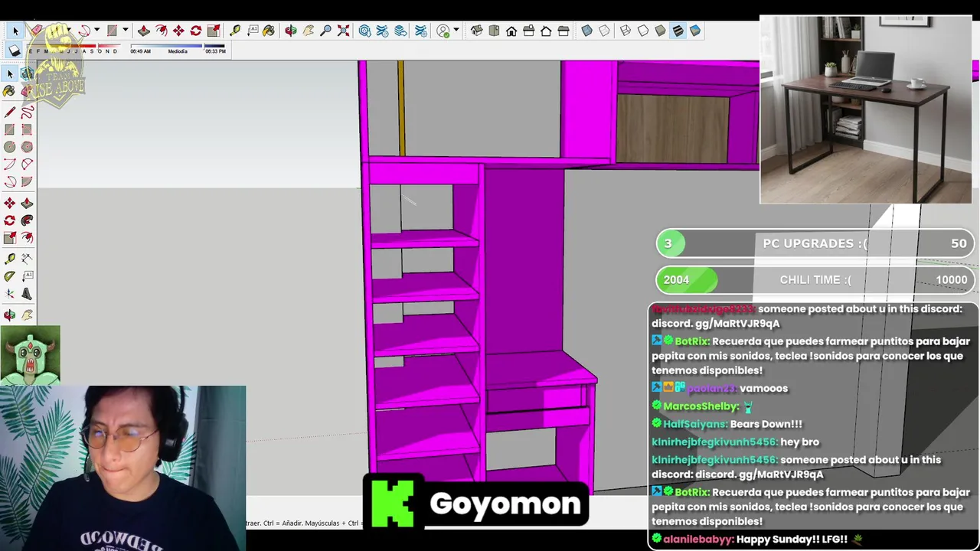Select the Rectangle tool in left toolbar
This screenshot has width=980, height=551.
point(10,129)
